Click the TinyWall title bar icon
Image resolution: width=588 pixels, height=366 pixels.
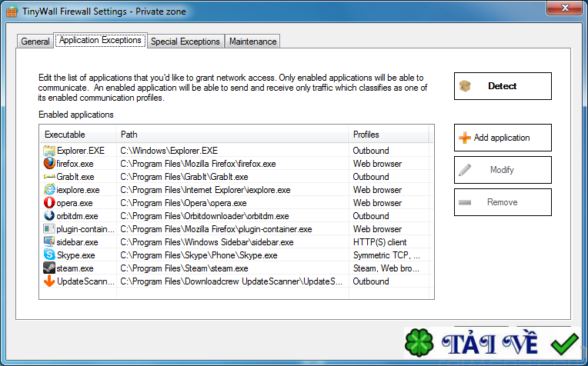[12, 12]
